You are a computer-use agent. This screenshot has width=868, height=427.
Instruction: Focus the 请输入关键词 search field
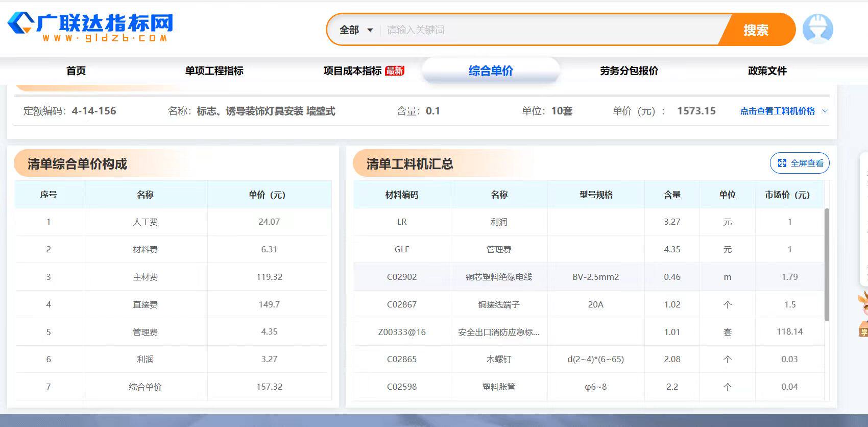551,30
